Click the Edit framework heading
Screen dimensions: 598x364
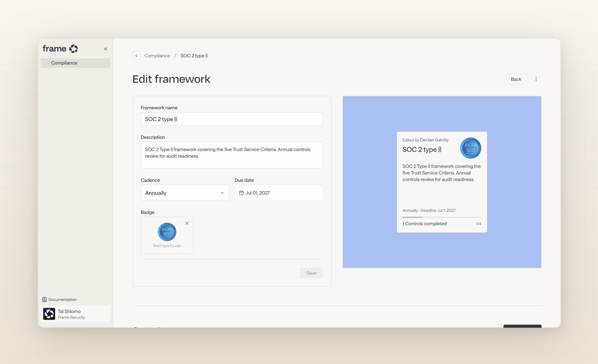(x=171, y=79)
